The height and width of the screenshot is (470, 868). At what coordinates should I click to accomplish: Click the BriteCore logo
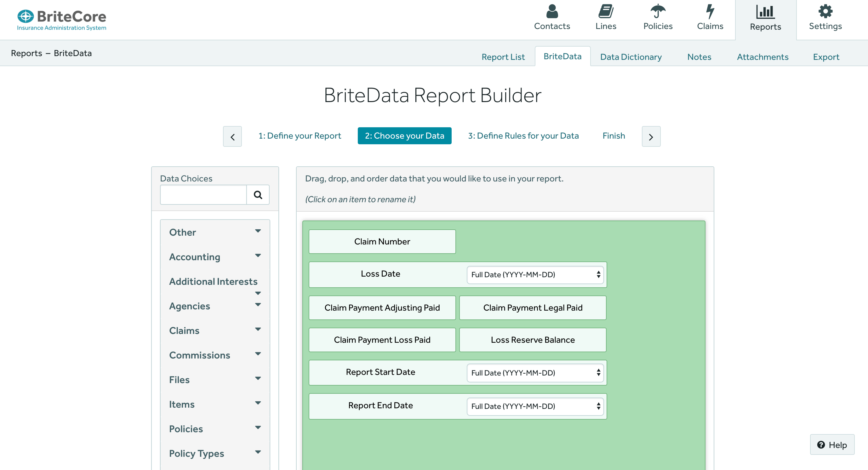point(62,20)
